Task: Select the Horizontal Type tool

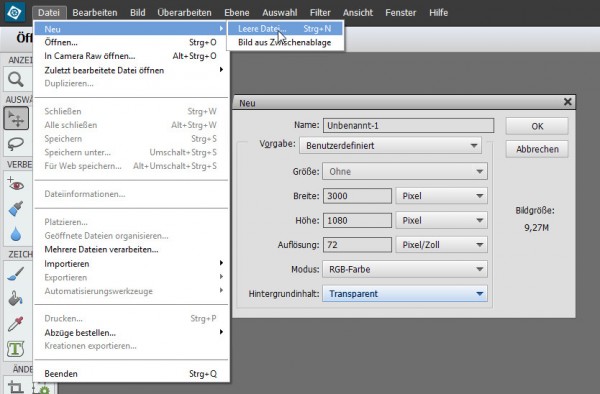Action: [16, 348]
